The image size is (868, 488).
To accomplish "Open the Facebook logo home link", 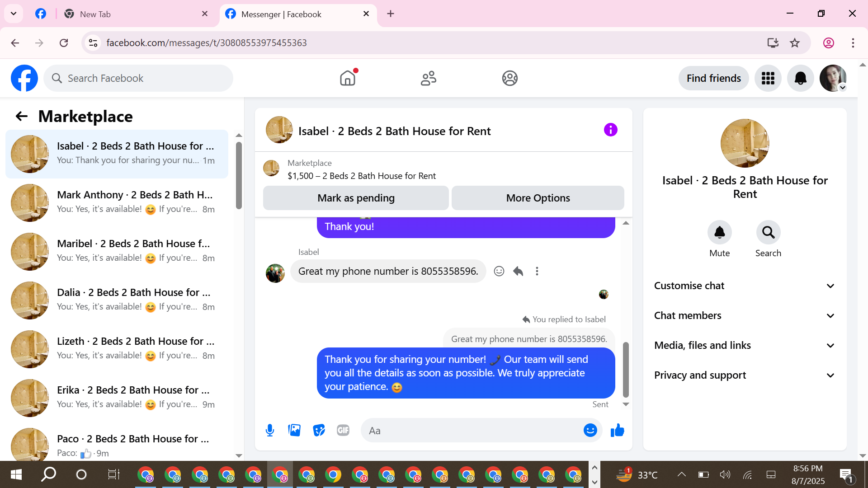I will [24, 78].
